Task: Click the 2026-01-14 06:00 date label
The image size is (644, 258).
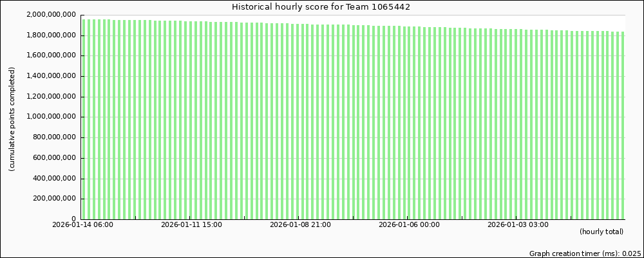Action: click(82, 225)
